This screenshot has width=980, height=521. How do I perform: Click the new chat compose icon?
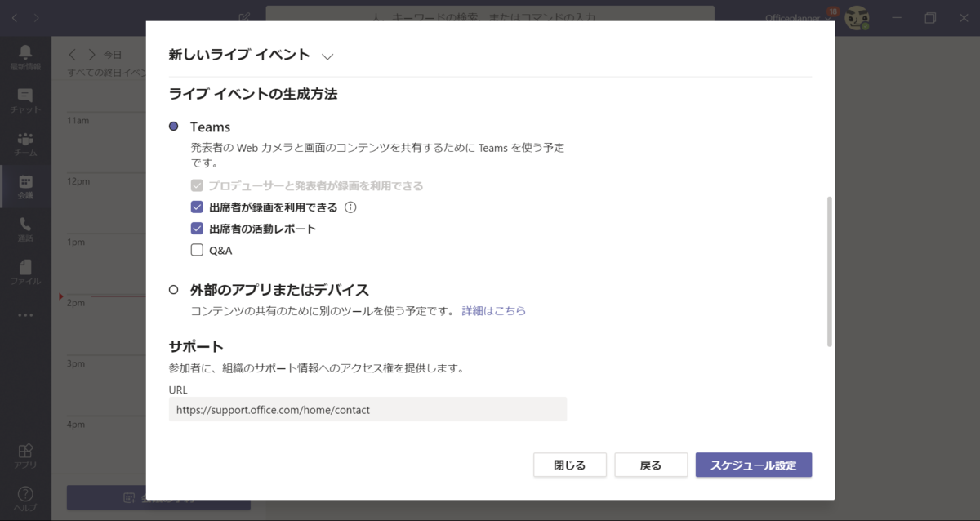coord(244,17)
